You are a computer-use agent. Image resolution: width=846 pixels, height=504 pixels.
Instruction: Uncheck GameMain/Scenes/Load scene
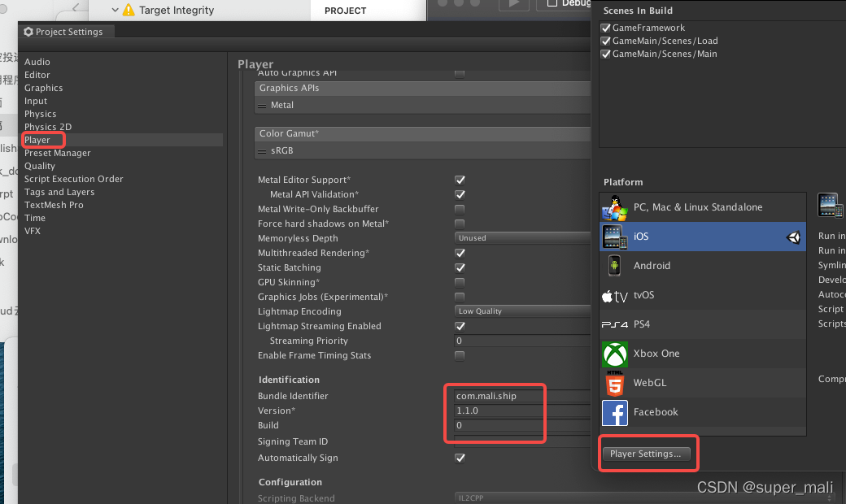point(606,41)
